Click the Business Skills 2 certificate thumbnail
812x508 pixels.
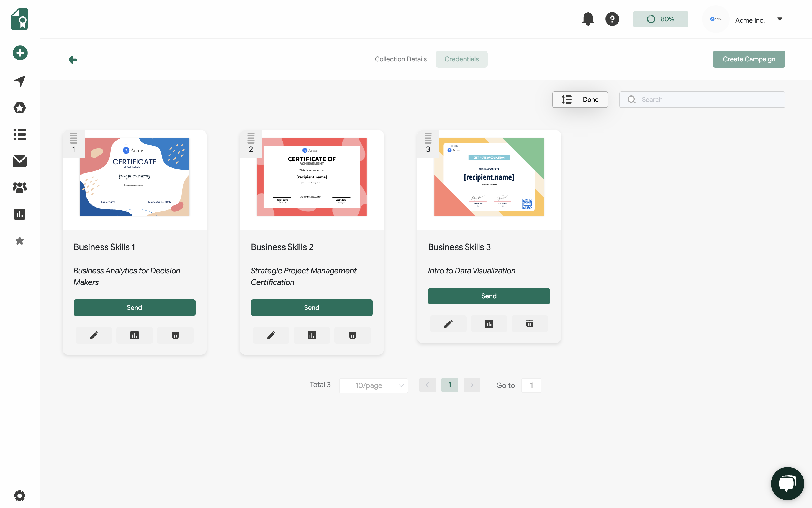312,177
